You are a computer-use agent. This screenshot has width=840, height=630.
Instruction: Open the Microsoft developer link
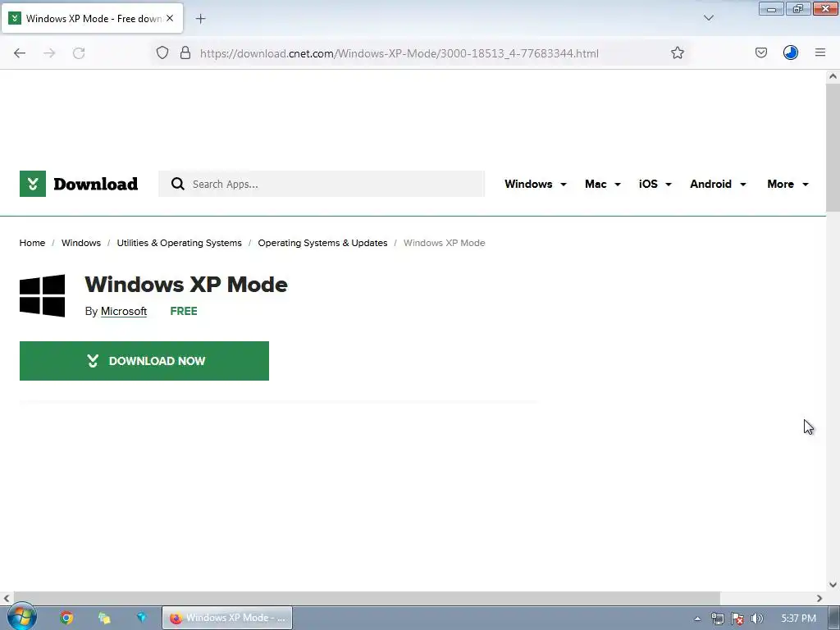124,311
